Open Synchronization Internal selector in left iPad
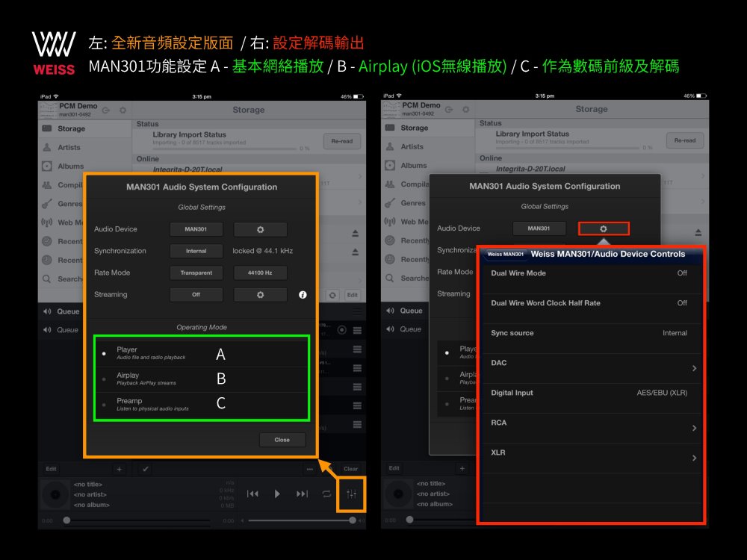 coord(196,251)
